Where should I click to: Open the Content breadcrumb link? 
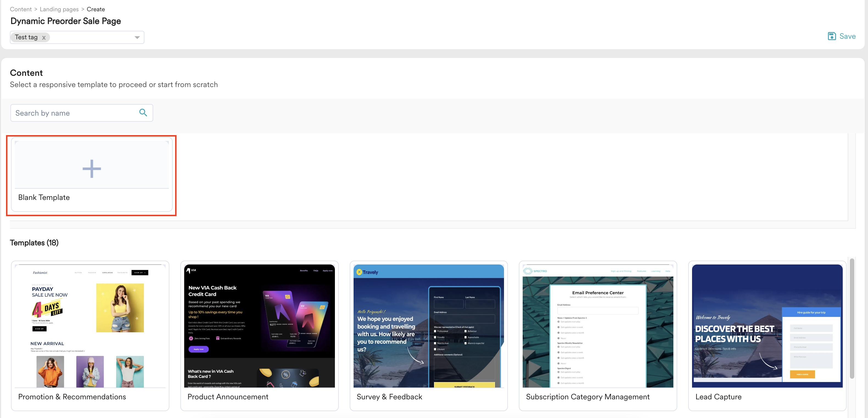coord(21,9)
